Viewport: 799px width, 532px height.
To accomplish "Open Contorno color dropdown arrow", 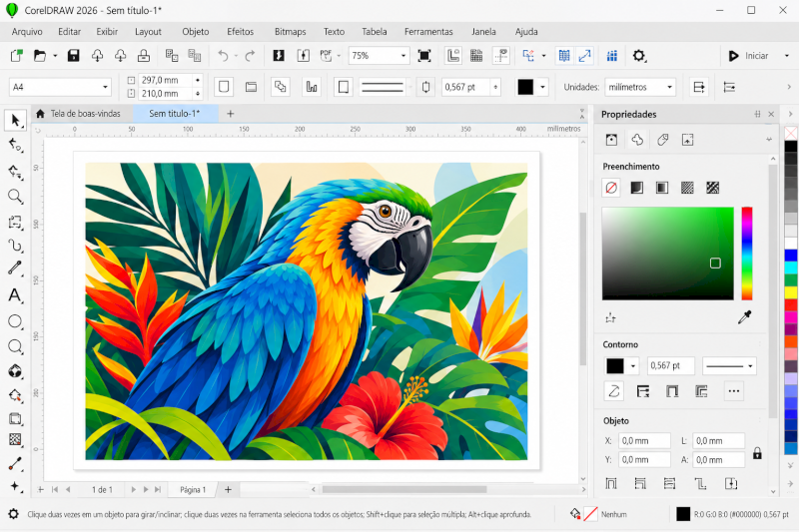I will pos(633,365).
